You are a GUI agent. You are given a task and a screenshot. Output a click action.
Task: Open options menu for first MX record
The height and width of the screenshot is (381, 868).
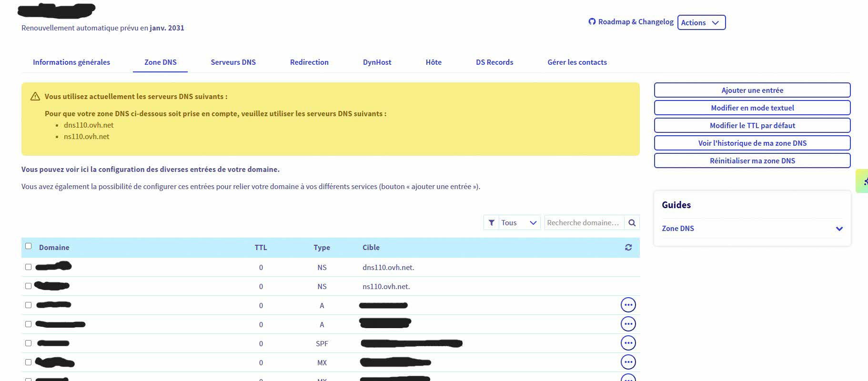628,362
